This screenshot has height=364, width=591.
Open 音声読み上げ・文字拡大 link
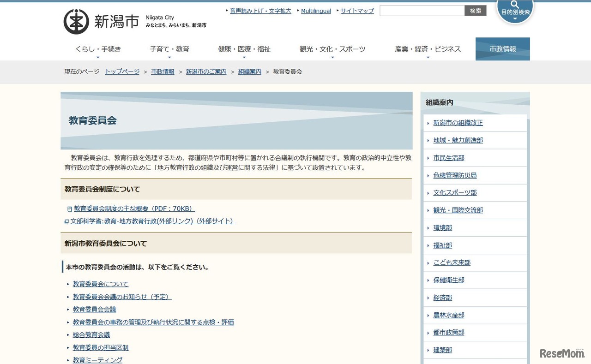pyautogui.click(x=260, y=11)
